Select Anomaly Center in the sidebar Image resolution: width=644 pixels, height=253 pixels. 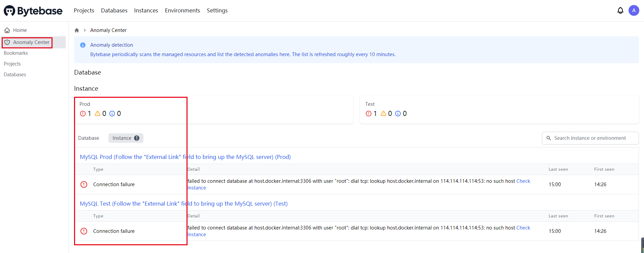pos(33,42)
